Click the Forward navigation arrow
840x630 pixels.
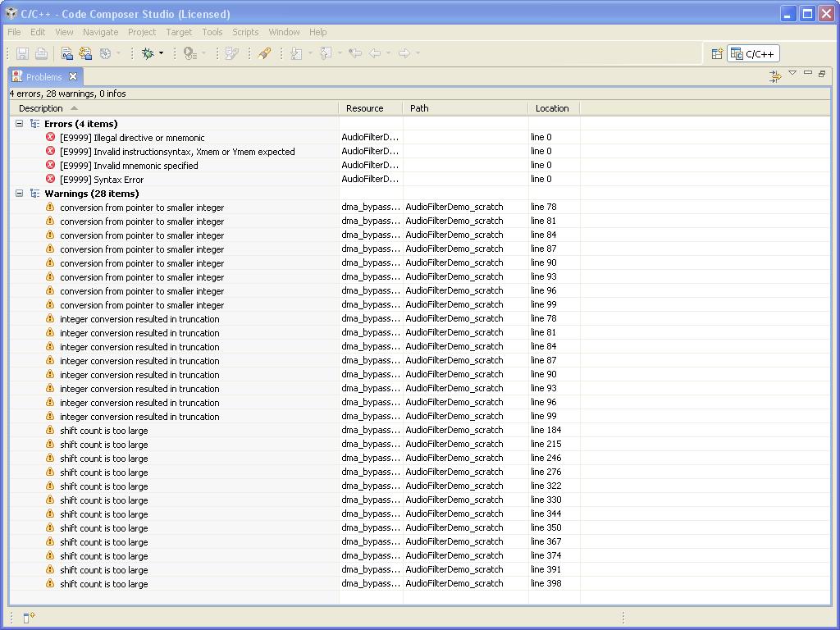pos(405,53)
